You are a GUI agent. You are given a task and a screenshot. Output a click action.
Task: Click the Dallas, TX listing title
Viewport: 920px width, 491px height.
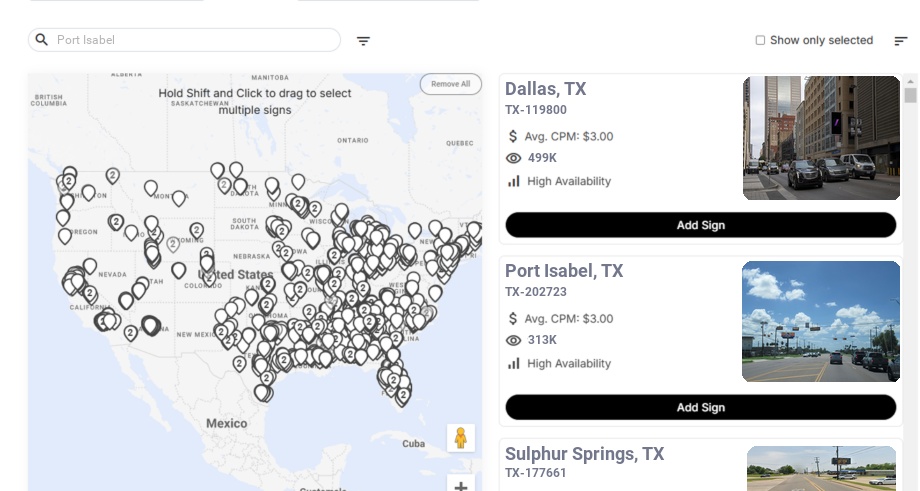(x=545, y=89)
